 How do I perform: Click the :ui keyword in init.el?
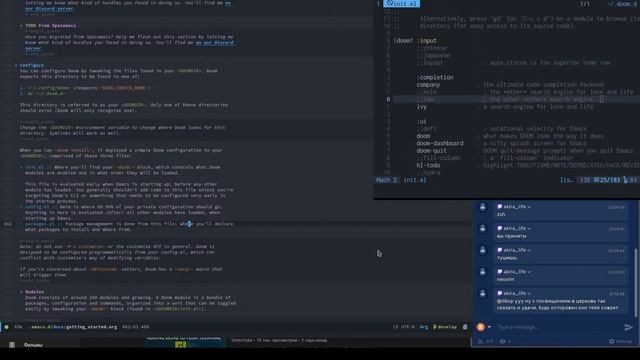422,122
